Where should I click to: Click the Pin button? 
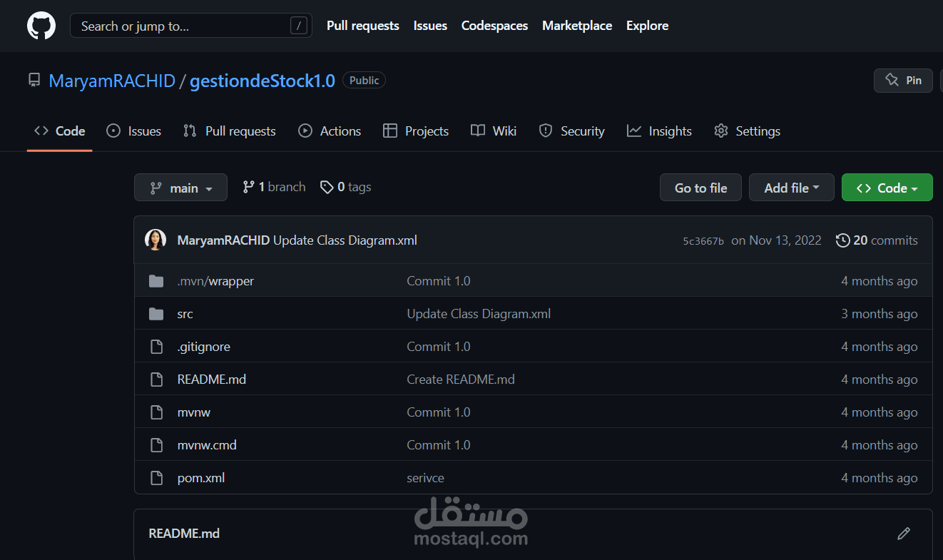pos(903,81)
